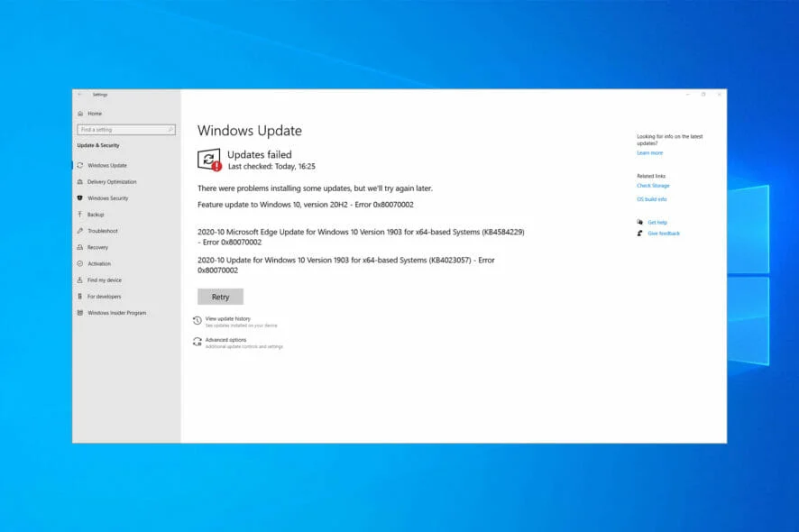Select the Backup arrow icon
Viewport: 799px width, 532px height.
[x=80, y=215]
